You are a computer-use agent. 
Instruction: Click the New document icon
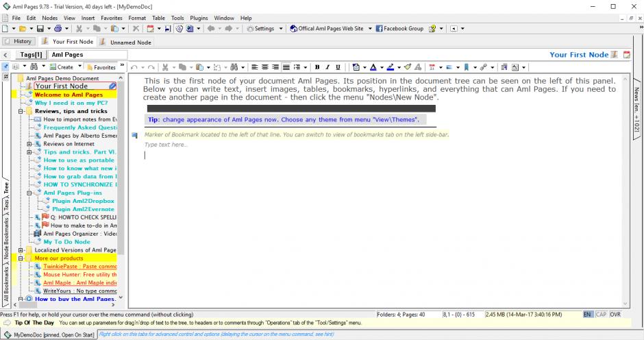5,28
